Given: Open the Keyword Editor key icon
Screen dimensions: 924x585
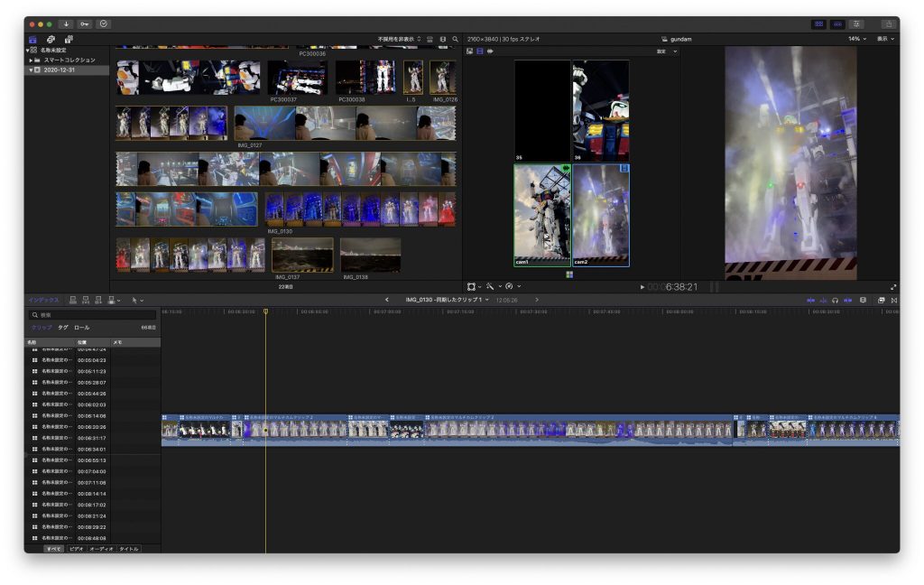Looking at the screenshot, I should coord(86,23).
